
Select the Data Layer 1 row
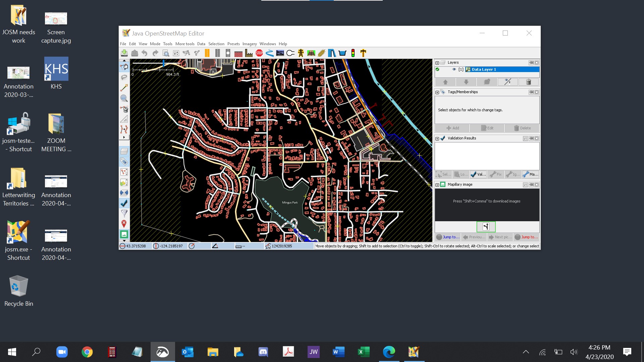coord(487,69)
